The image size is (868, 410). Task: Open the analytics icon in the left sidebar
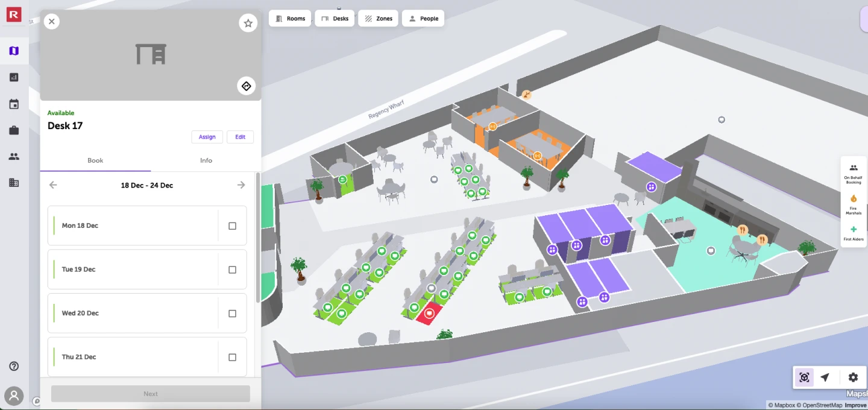pyautogui.click(x=14, y=77)
